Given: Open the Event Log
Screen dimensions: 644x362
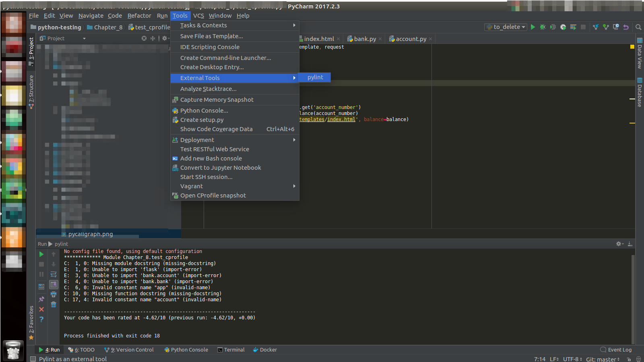Looking at the screenshot, I should point(616,350).
